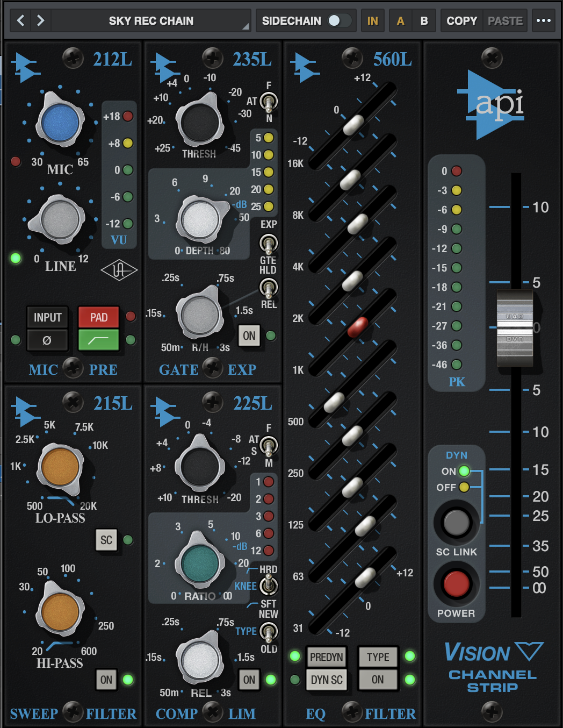
Task: Click the 16K EQ band slider
Action: coord(353,125)
